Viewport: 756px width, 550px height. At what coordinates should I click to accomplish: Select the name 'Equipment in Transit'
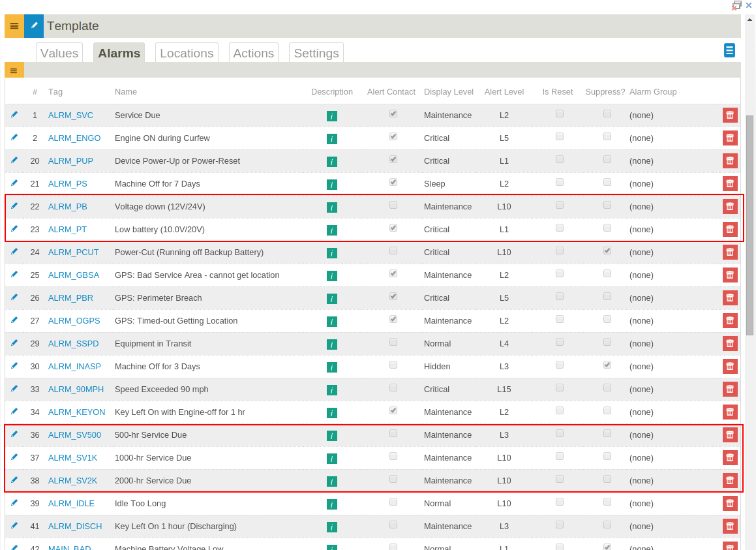(153, 344)
